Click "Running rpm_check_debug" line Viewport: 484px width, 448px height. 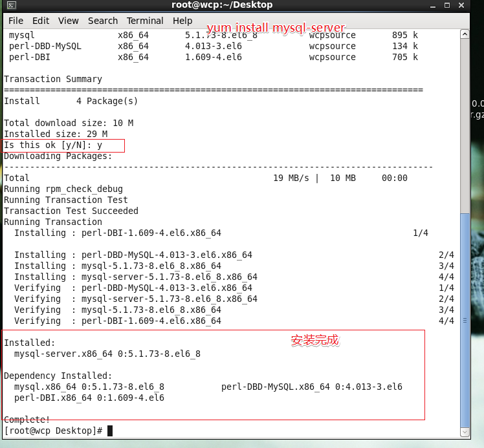click(x=63, y=189)
